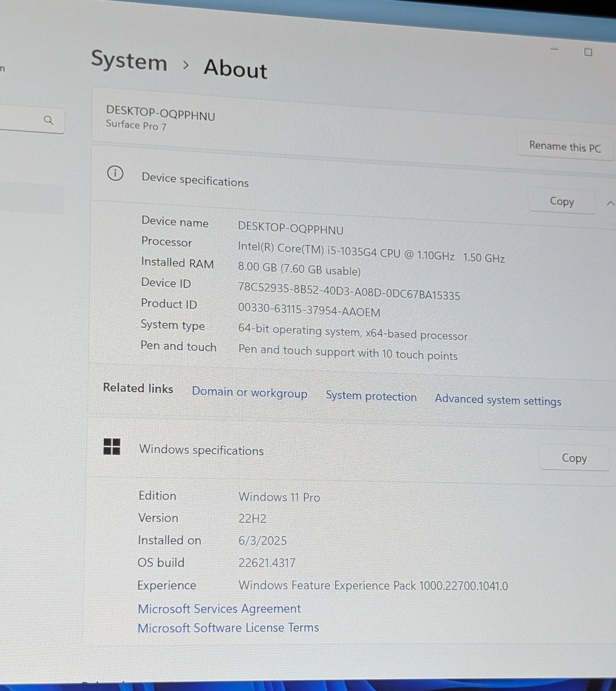Select the processor value i5-1035G4
616x691 pixels.
pyautogui.click(x=371, y=252)
